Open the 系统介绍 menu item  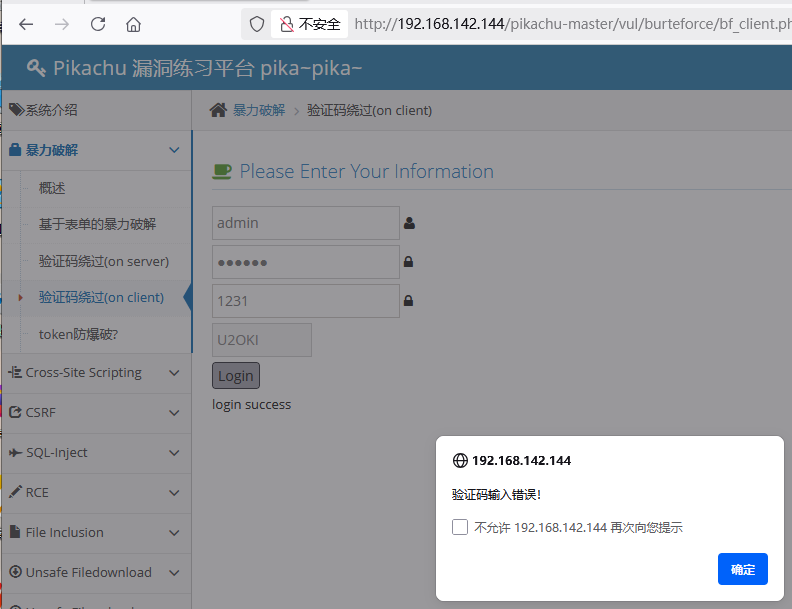[x=96, y=110]
